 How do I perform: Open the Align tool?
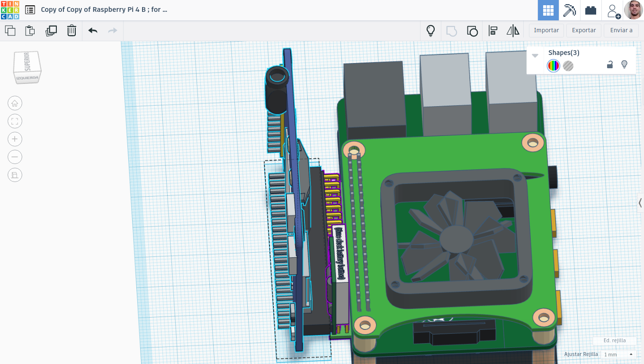[x=492, y=31]
